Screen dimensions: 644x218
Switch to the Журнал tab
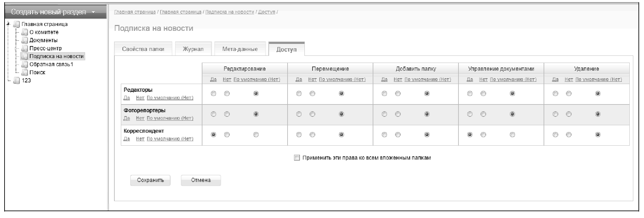193,49
